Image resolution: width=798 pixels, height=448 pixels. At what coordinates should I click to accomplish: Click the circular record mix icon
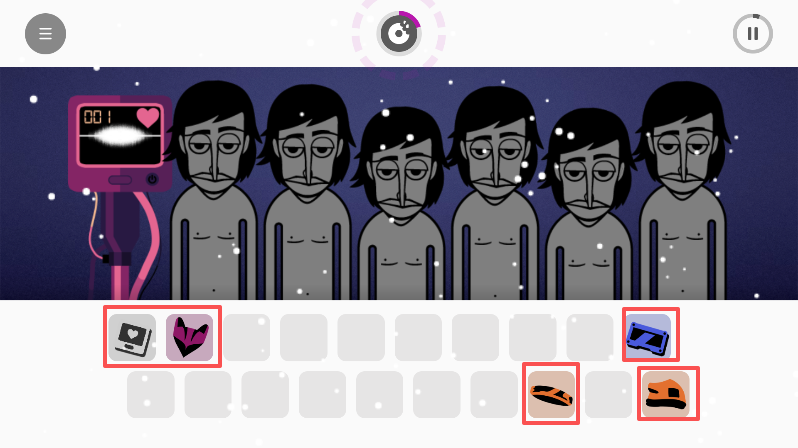[399, 34]
